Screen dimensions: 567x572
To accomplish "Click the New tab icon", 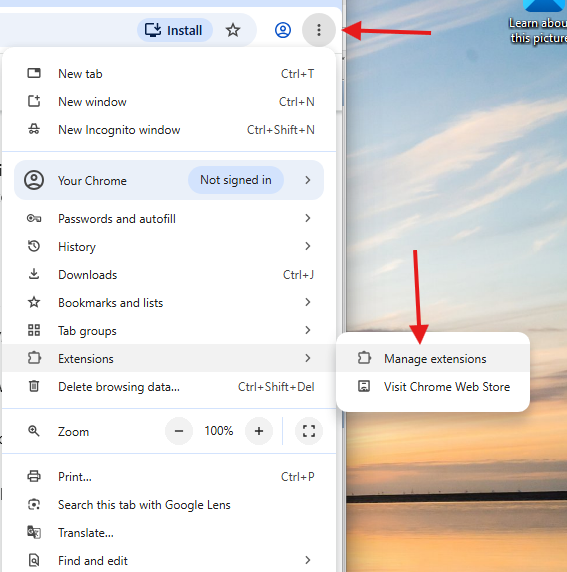I will click(34, 73).
